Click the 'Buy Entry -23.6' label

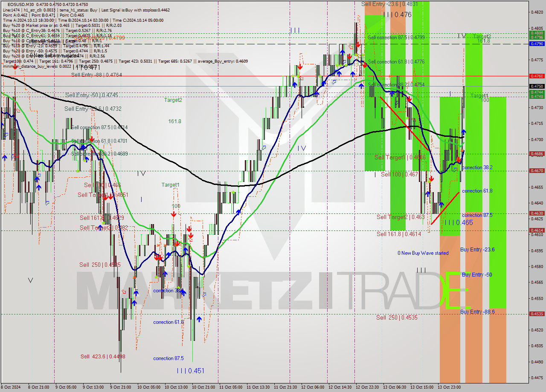477,250
